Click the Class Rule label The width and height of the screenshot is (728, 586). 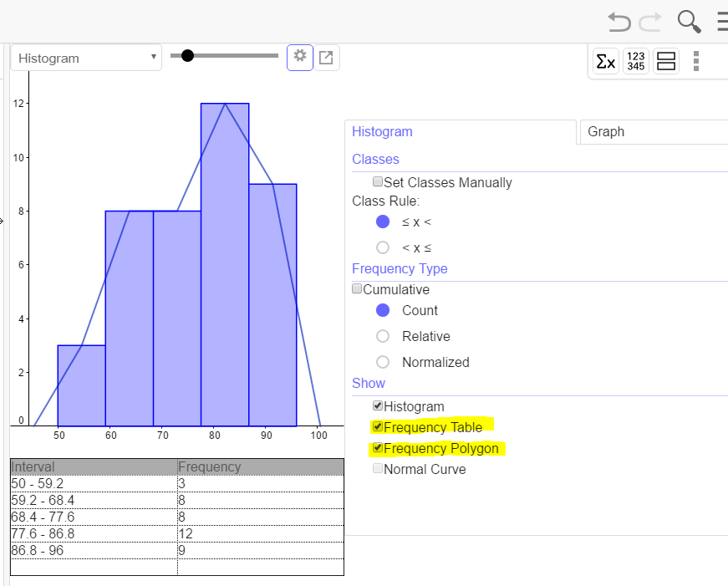[x=385, y=201]
